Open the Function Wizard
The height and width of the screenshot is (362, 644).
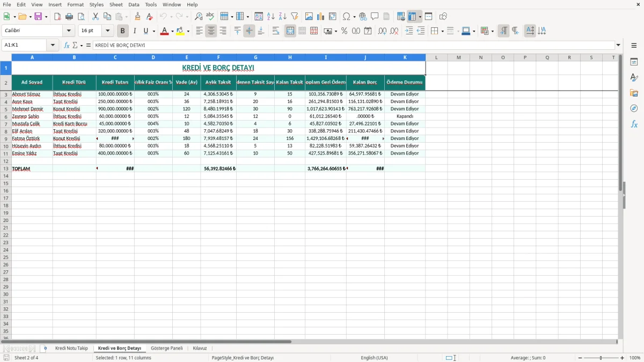click(67, 46)
